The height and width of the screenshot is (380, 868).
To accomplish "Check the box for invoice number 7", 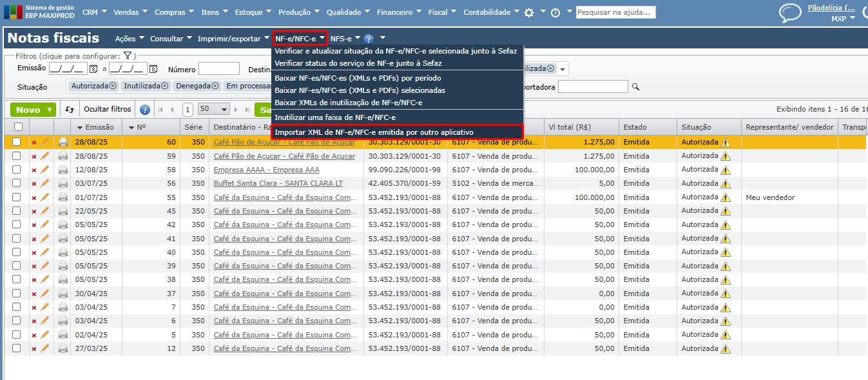I will (x=17, y=307).
